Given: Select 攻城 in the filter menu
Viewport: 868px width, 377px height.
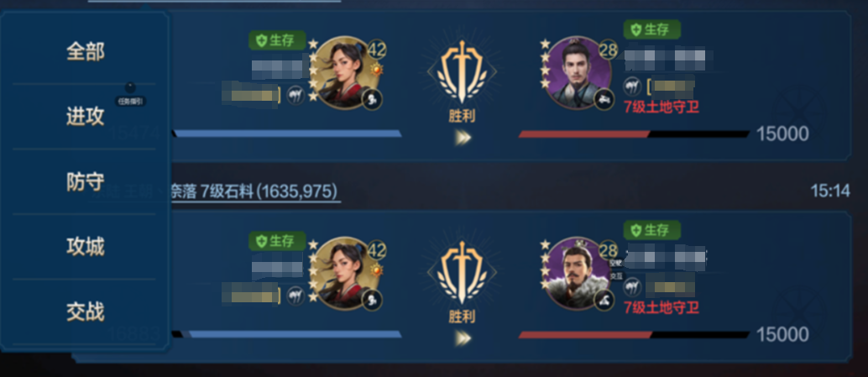Looking at the screenshot, I should (86, 246).
